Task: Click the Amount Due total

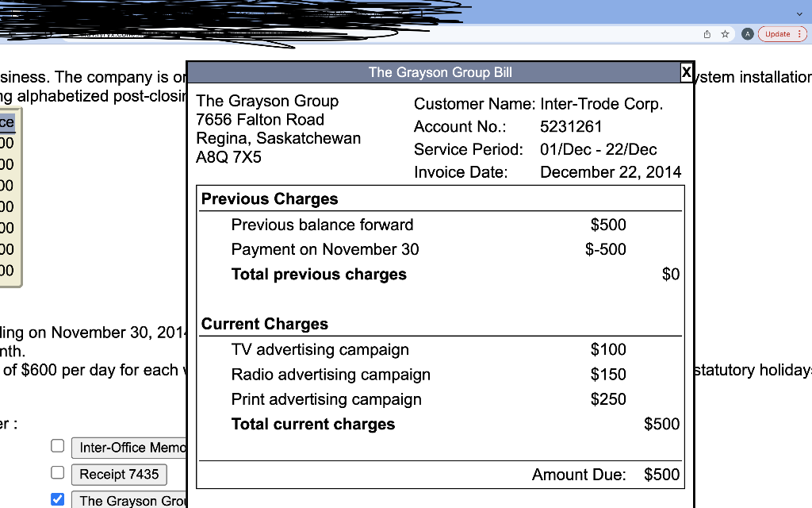Action: pos(661,475)
